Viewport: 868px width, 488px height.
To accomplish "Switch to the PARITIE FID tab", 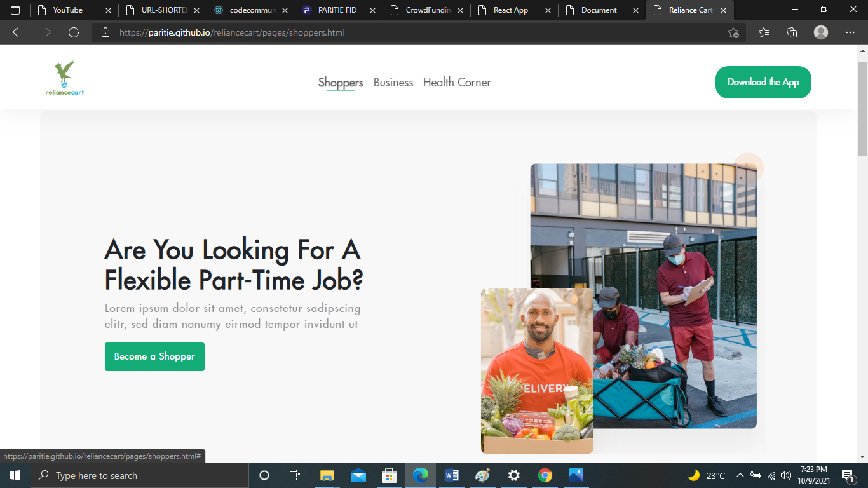I will [337, 10].
